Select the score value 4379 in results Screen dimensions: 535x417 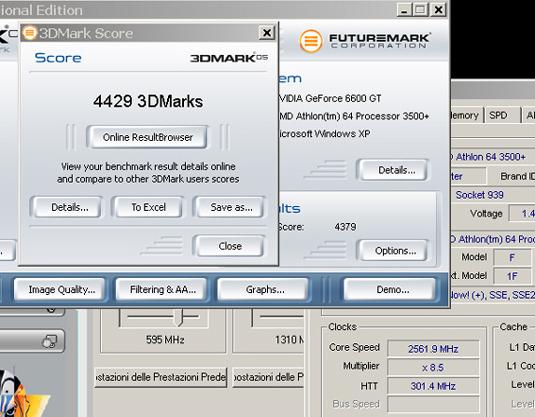coord(345,227)
